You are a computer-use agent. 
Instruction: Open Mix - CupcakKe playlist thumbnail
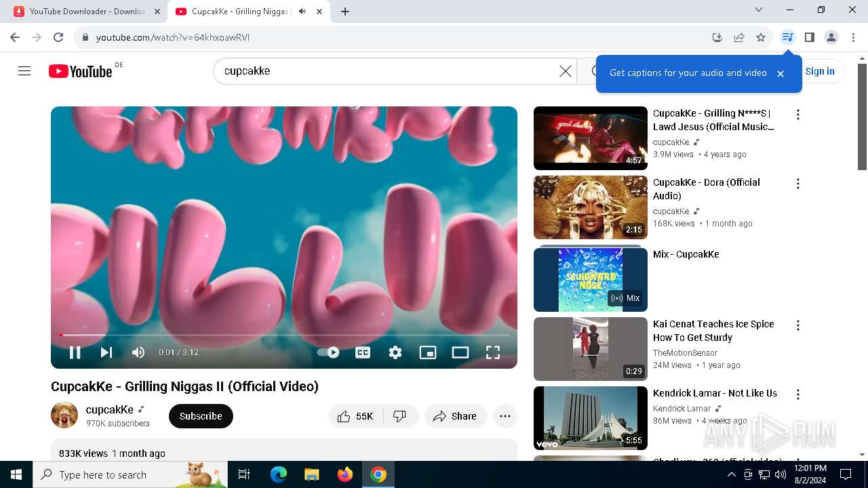[x=591, y=280]
